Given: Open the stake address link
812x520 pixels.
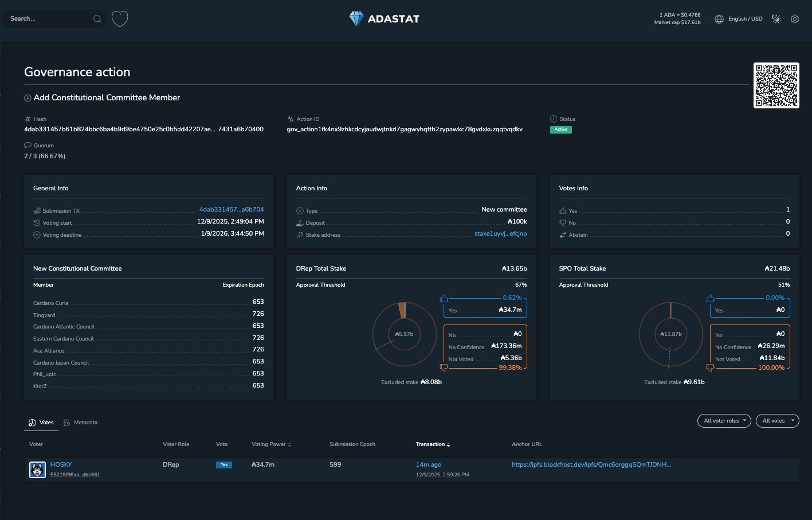Looking at the screenshot, I should click(x=500, y=234).
